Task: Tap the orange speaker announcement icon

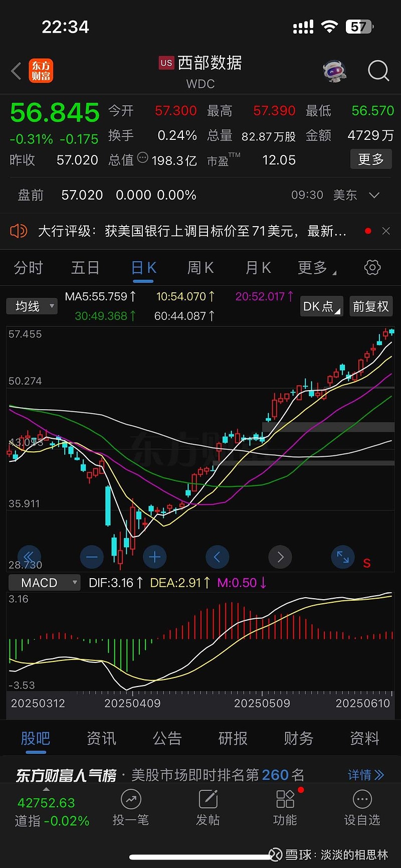Action: pos(19,231)
